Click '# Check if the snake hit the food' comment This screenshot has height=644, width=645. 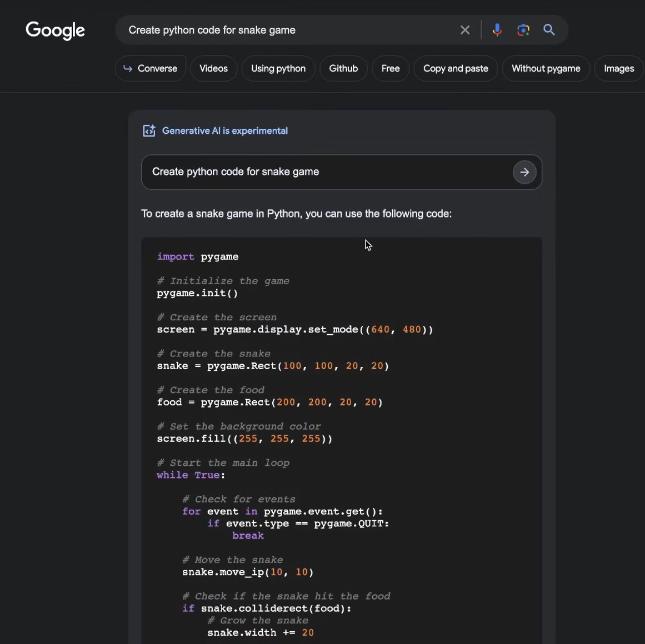(x=286, y=596)
